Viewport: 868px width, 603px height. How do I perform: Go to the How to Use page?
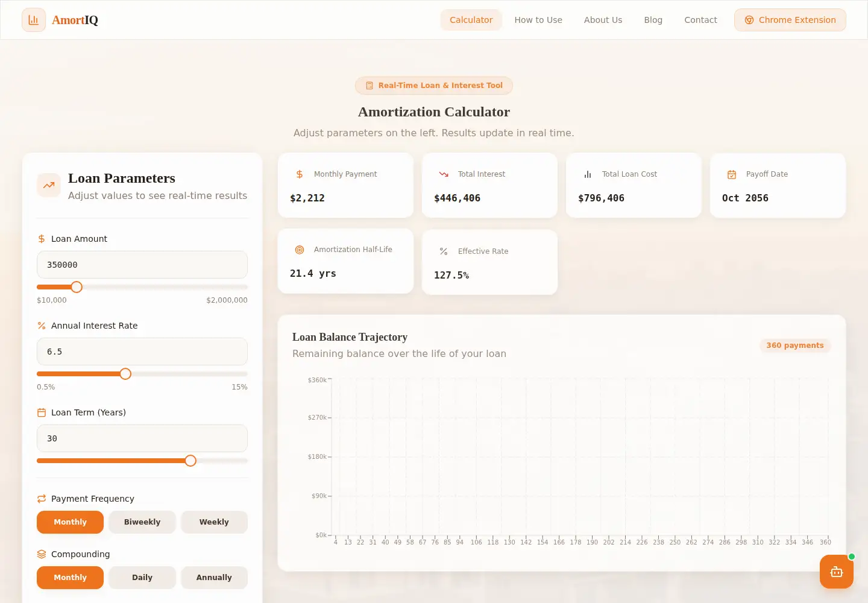point(538,20)
